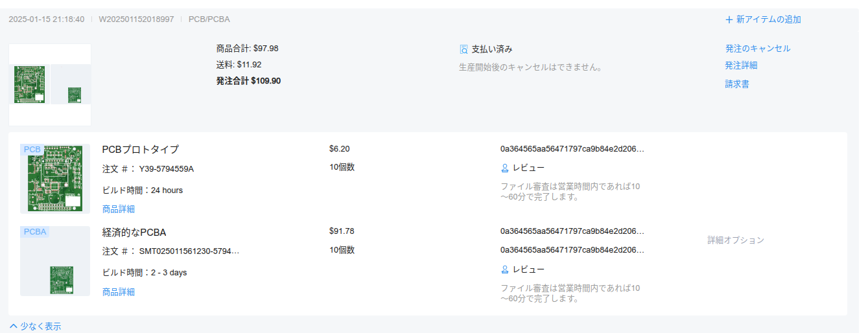Click the large PCB thumbnail in order summary

[x=30, y=84]
